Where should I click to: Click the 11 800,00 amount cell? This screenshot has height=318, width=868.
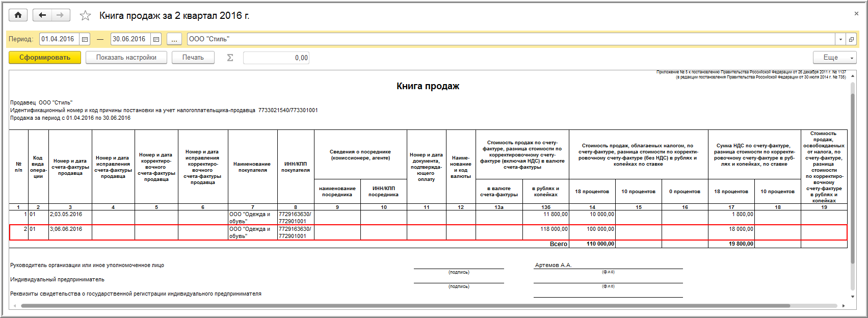point(546,218)
